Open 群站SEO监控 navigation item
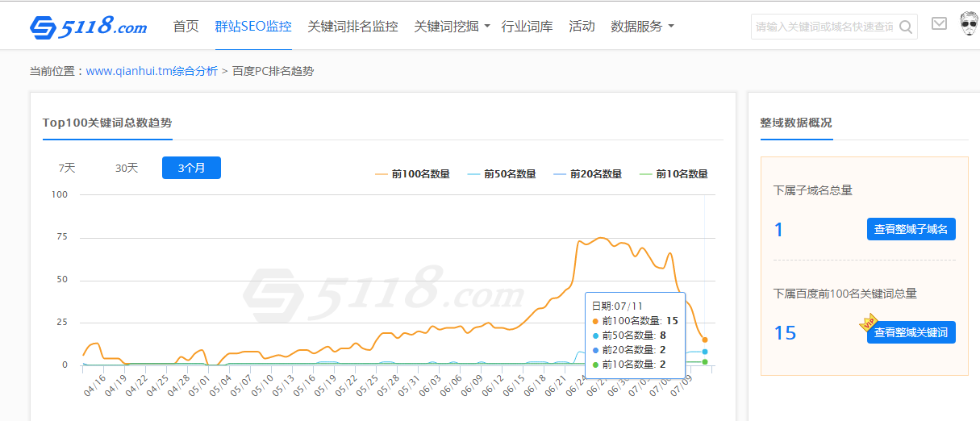The width and height of the screenshot is (980, 421). pos(253,27)
